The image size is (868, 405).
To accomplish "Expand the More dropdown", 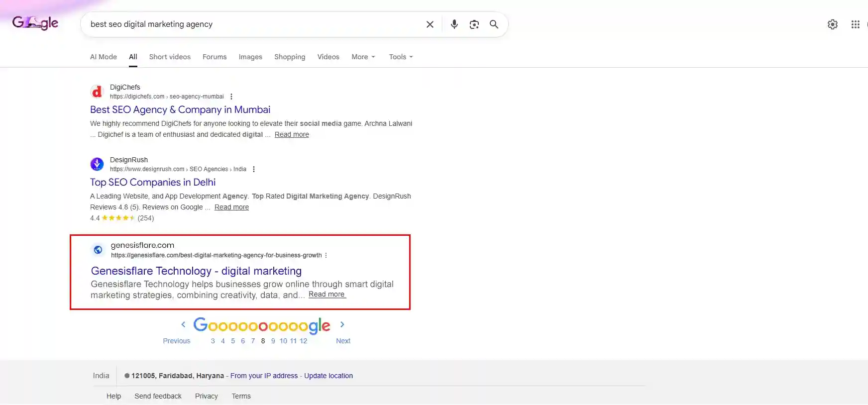I will [x=363, y=57].
